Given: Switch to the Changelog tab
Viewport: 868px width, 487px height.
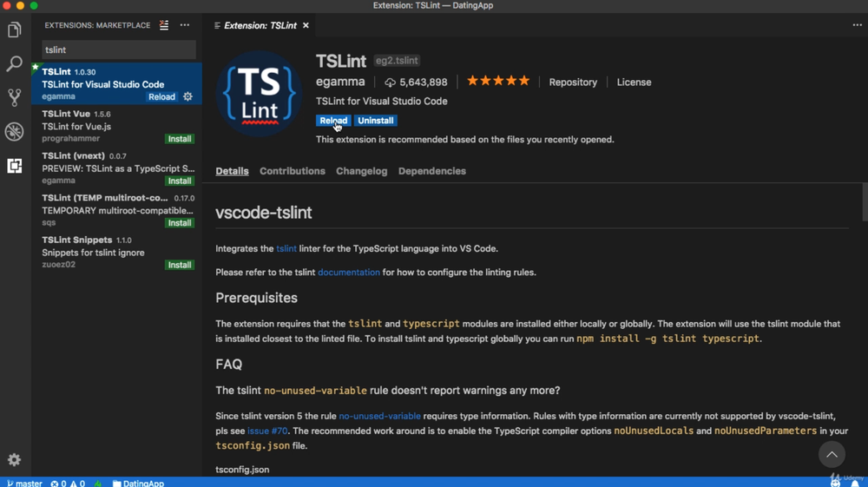Looking at the screenshot, I should [361, 171].
